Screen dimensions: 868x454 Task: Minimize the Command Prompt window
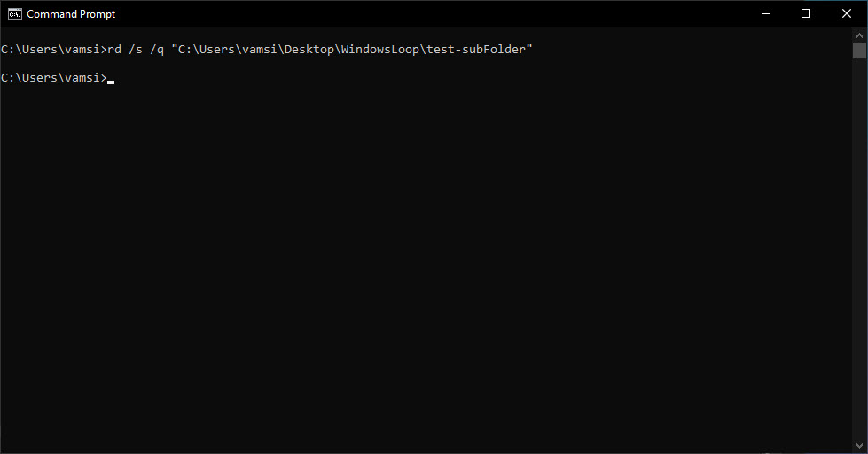click(x=766, y=14)
